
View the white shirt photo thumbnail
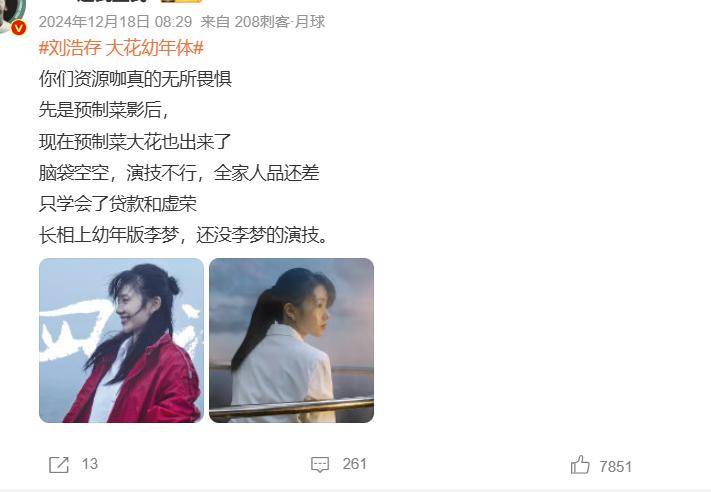coord(292,340)
